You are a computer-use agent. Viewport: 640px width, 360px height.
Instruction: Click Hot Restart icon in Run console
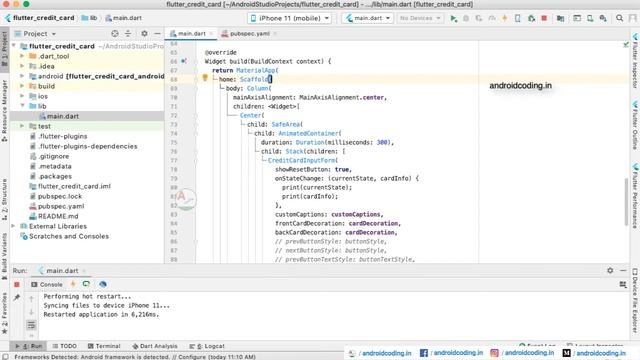coord(86,284)
